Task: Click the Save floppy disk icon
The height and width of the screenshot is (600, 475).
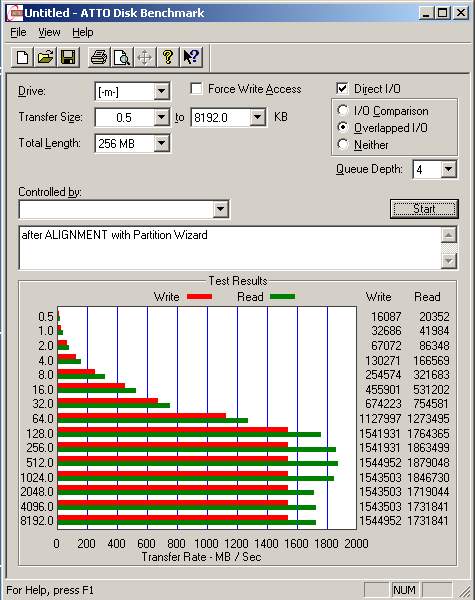Action: (68, 57)
